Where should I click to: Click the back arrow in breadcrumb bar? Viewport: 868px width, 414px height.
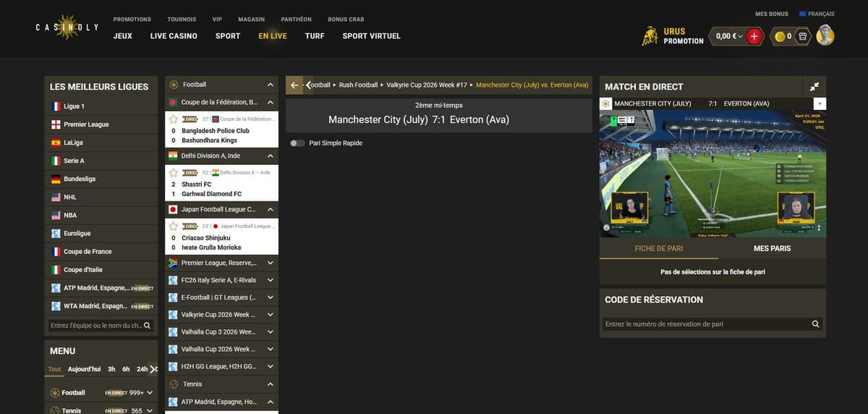coord(294,85)
